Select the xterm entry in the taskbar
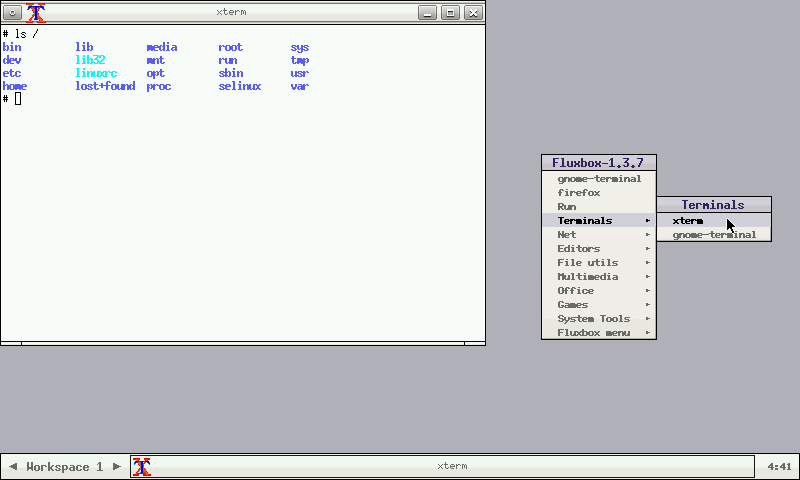Image resolution: width=800 pixels, height=480 pixels. click(442, 466)
